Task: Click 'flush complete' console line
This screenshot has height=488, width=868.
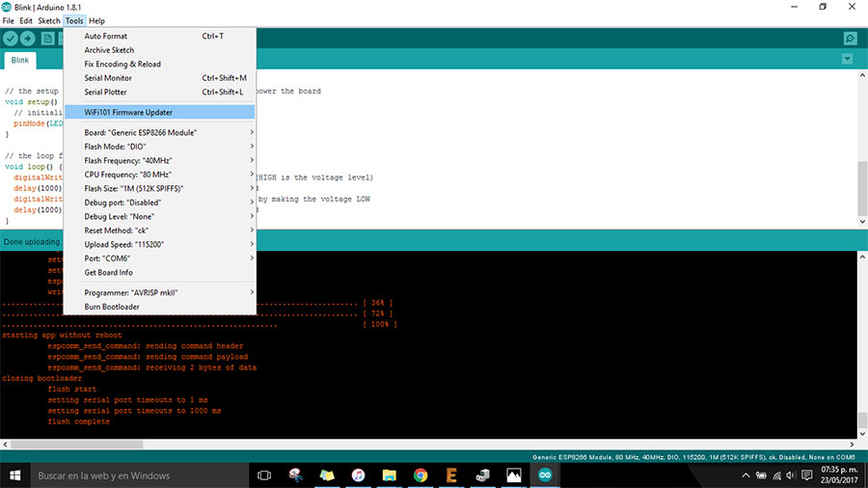Action: [79, 421]
